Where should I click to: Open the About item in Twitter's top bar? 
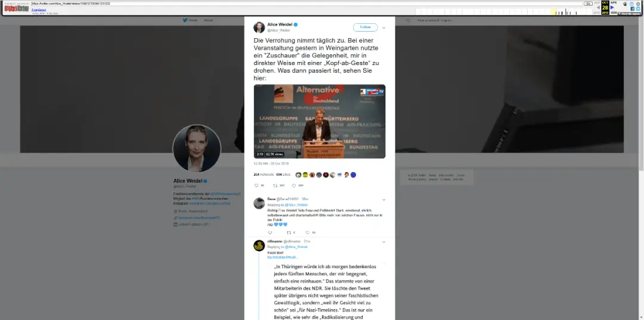coord(208,20)
